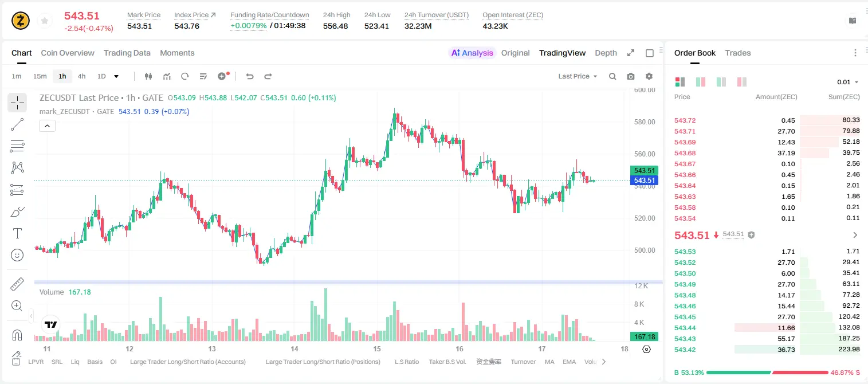
Task: Select the text annotation tool
Action: 17,233
